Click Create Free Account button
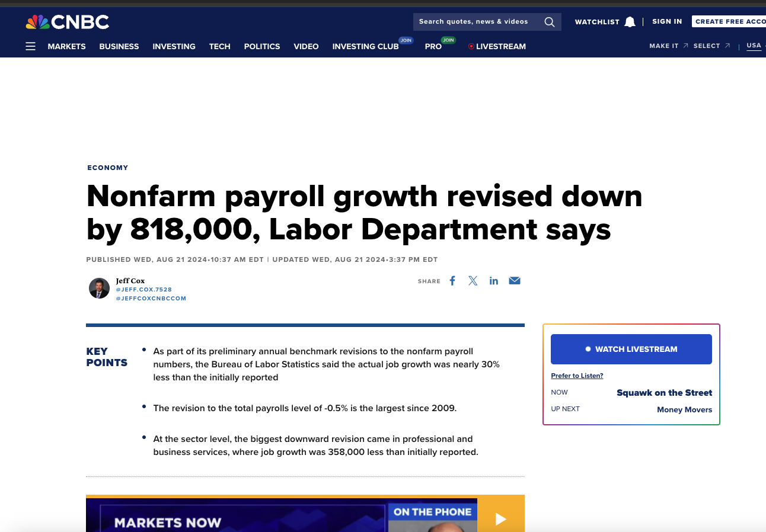 (x=729, y=21)
